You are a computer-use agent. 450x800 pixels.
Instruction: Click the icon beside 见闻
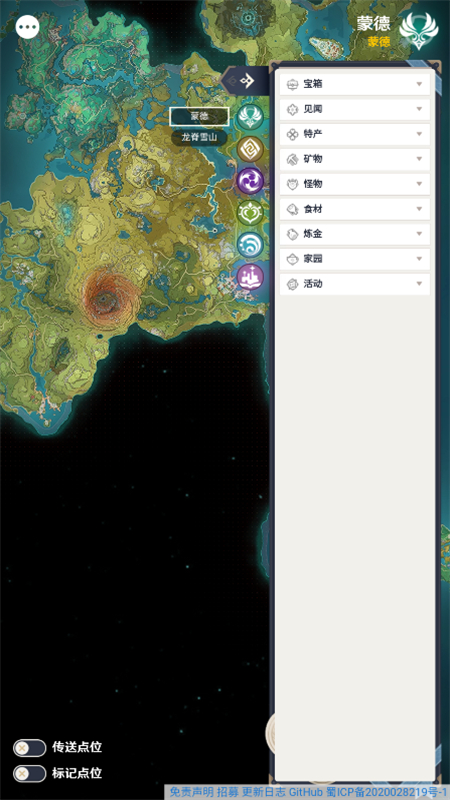pos(292,109)
